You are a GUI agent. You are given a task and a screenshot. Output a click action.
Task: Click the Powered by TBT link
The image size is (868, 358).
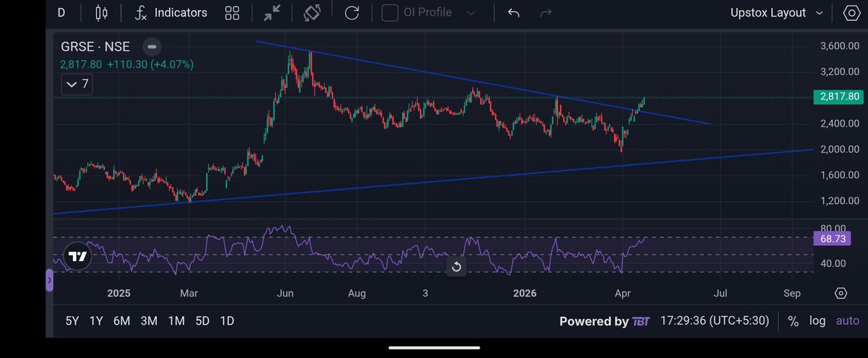coord(604,322)
